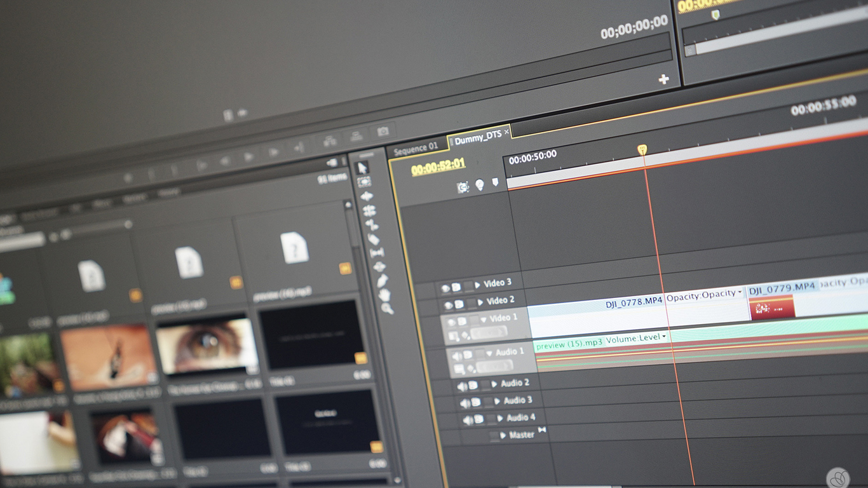Expand the Master track
The width and height of the screenshot is (868, 488).
click(x=503, y=435)
